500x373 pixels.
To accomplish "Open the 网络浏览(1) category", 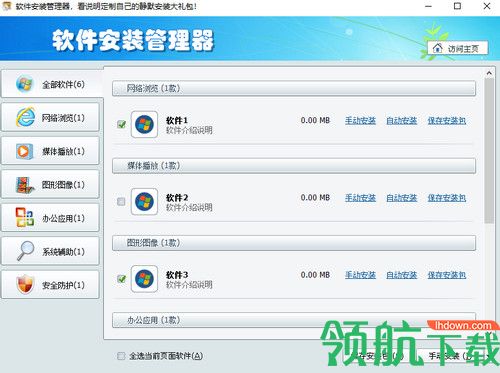I will (x=51, y=117).
